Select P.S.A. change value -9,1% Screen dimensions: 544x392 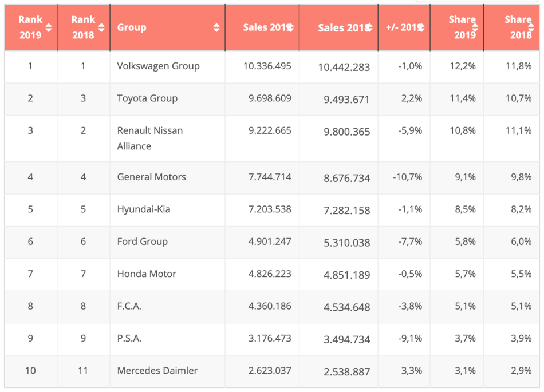point(410,338)
